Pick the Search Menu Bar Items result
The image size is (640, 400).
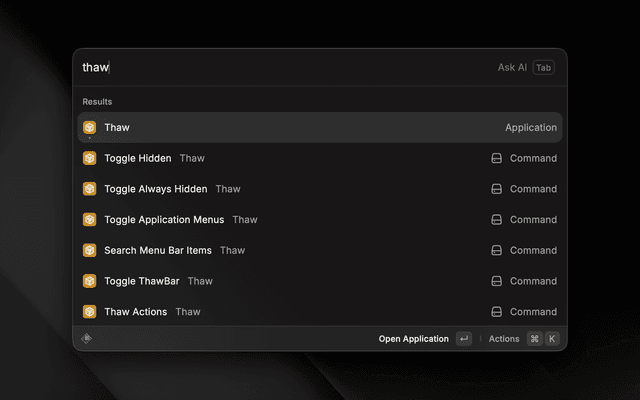pos(157,250)
